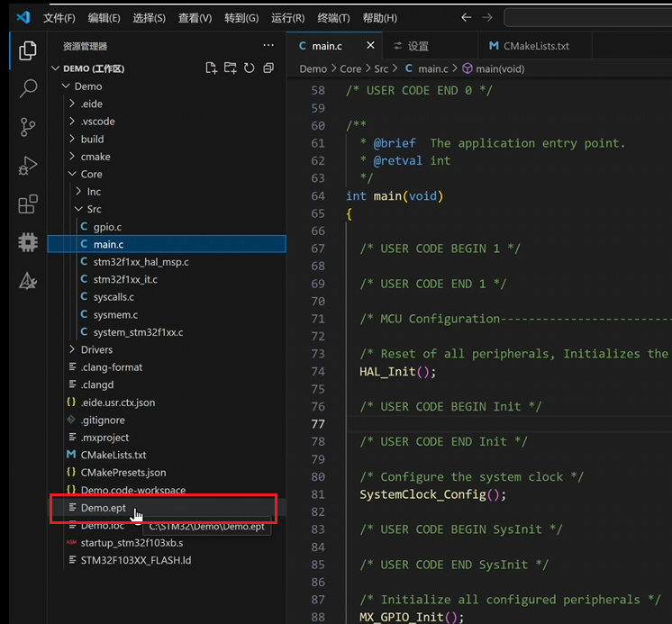Collapse the Demo root folder
This screenshot has height=624, width=672.
tap(66, 86)
